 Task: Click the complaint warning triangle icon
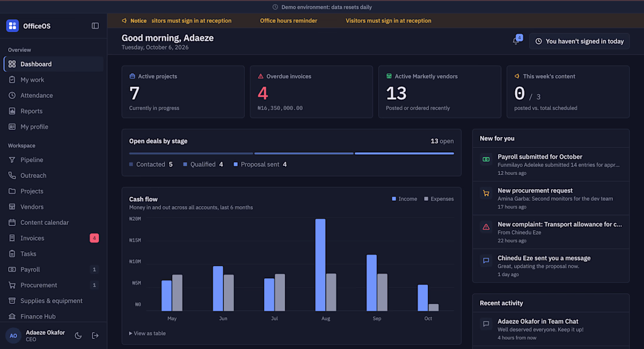[x=486, y=227]
